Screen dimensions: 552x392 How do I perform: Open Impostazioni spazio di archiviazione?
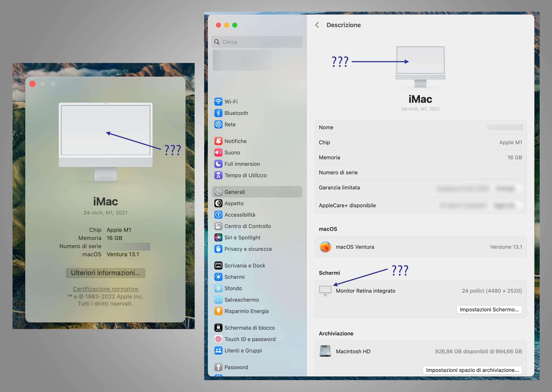472,370
